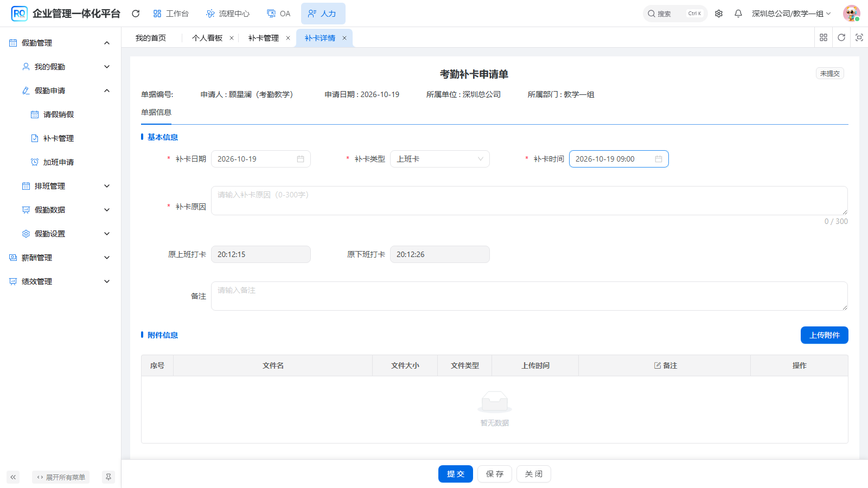This screenshot has width=868, height=488.
Task: Click the tab bar reload icon
Action: click(841, 37)
